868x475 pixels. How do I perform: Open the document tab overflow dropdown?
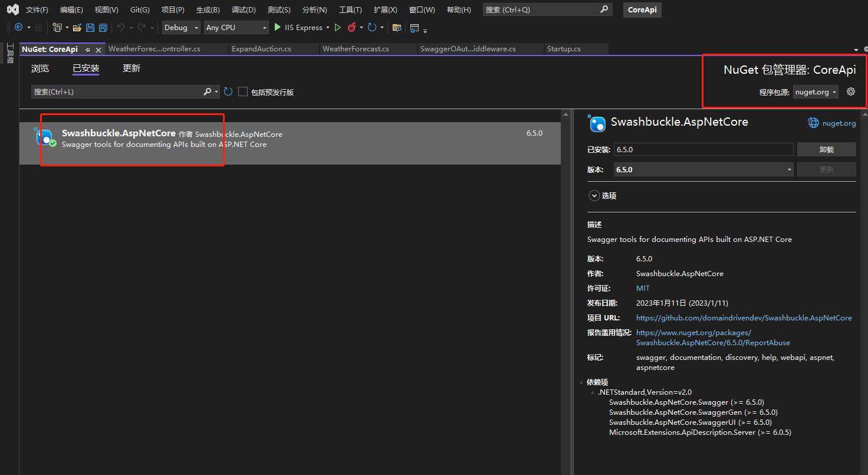(x=856, y=50)
